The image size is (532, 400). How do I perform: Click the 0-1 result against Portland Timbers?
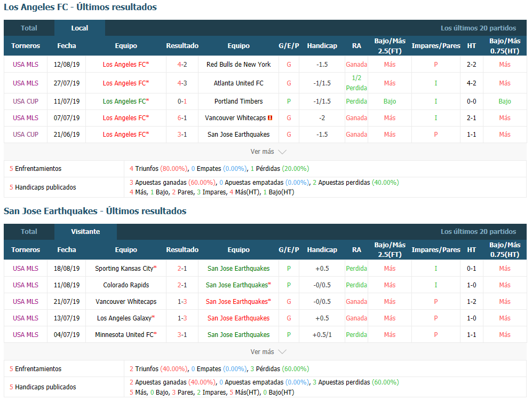(182, 101)
